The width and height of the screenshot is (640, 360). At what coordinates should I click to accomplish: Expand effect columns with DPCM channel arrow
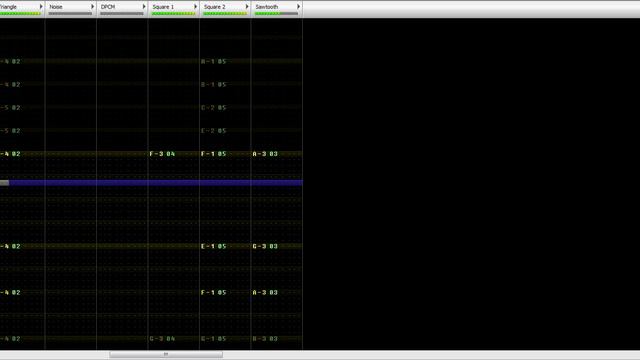point(144,7)
